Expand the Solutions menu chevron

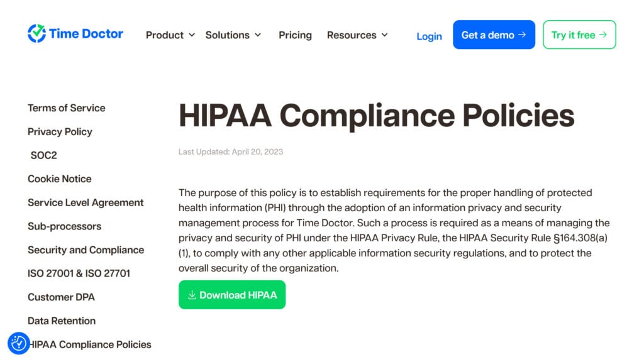258,35
